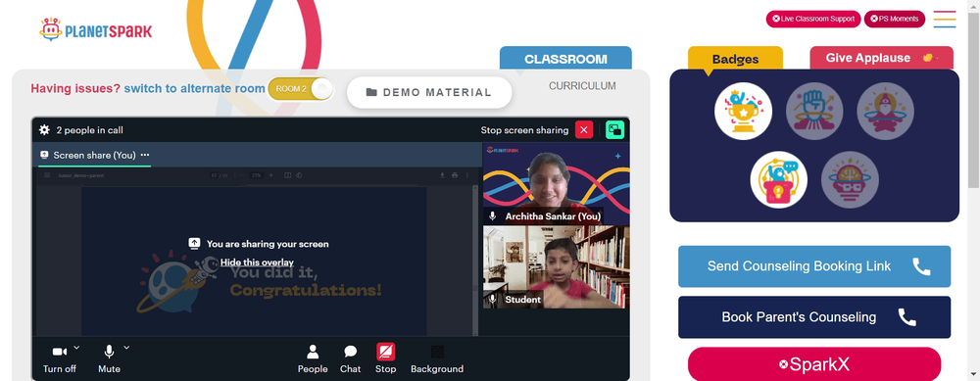
Task: Click the red Stop screen share icon
Action: [385, 352]
